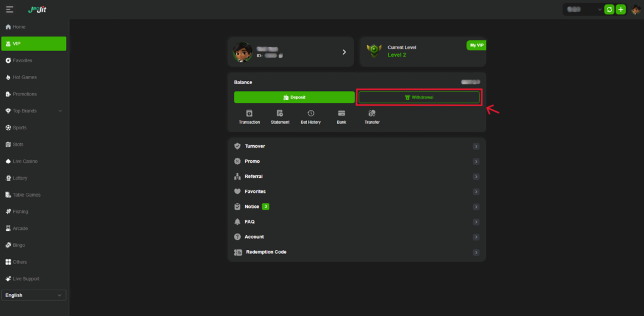
Task: Go to Sports in sidebar
Action: pos(19,128)
